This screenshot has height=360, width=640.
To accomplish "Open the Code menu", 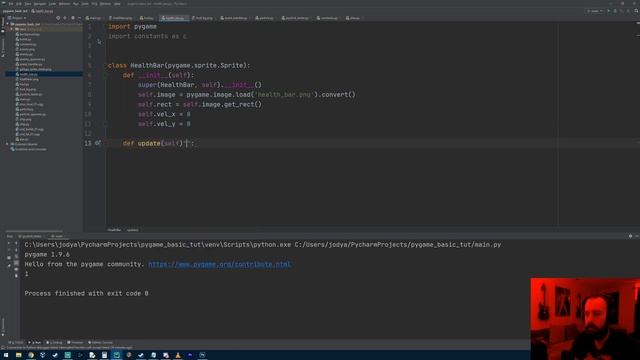I will pyautogui.click(x=52, y=4).
